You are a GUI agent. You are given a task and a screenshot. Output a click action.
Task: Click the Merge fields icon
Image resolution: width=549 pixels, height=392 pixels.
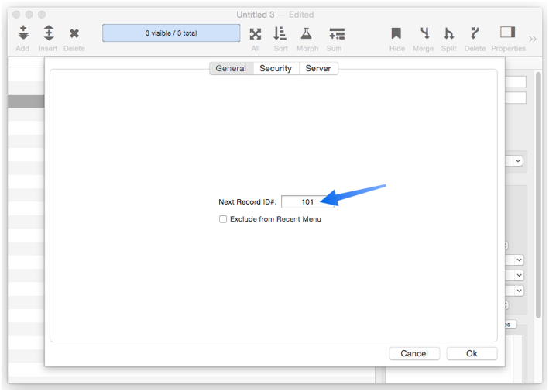point(424,33)
